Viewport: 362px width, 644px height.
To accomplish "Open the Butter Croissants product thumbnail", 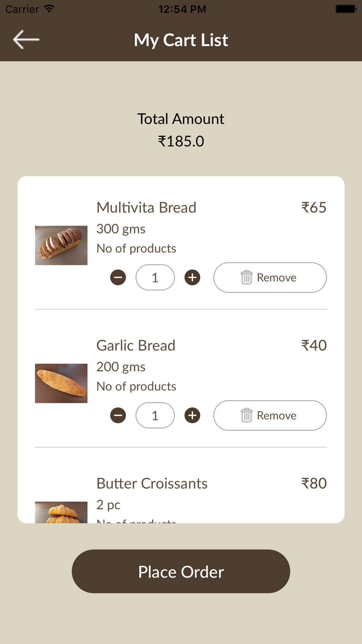I will tap(61, 512).
